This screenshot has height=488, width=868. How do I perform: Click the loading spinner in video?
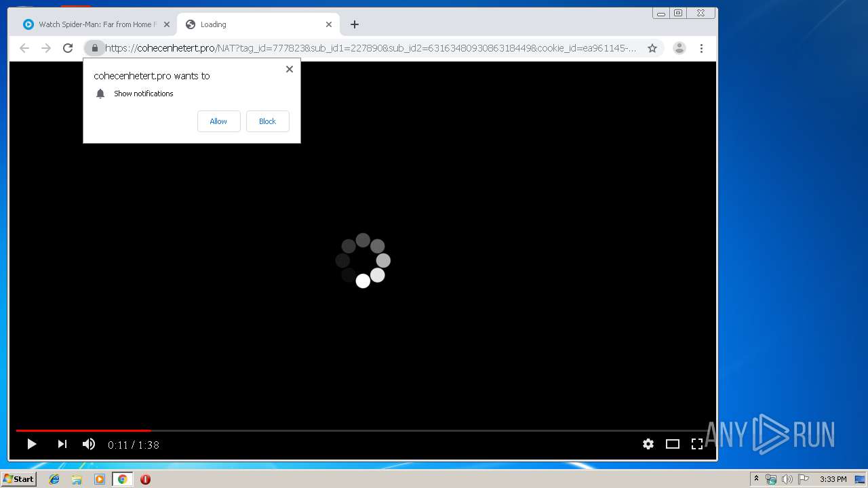coord(363,260)
